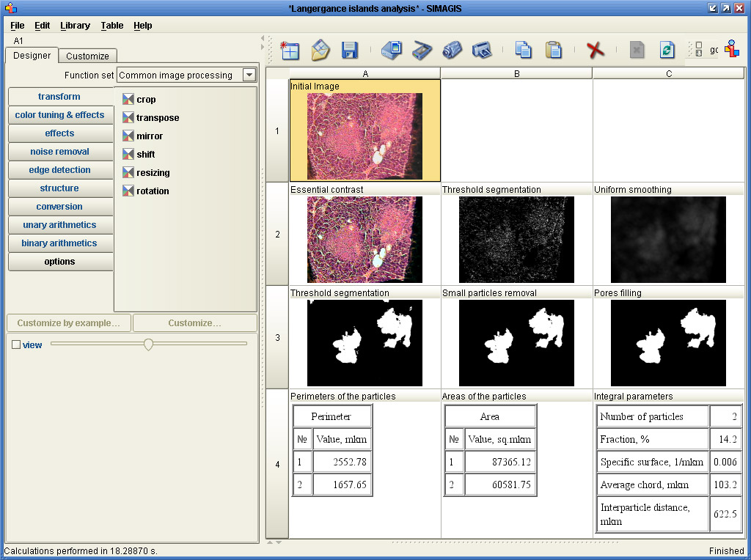
Task: Open the Library menu
Action: click(x=75, y=26)
